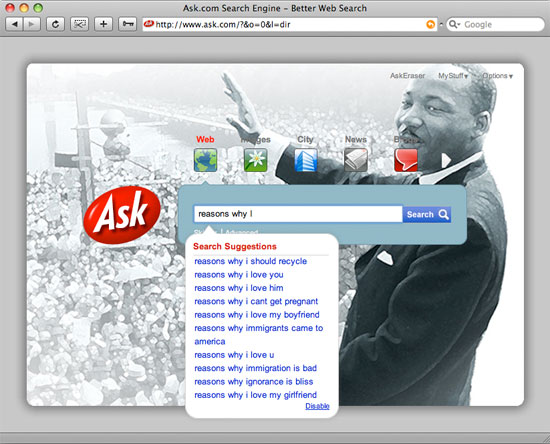The height and width of the screenshot is (444, 550).
Task: Click the Ask search text box
Action: coord(298,214)
